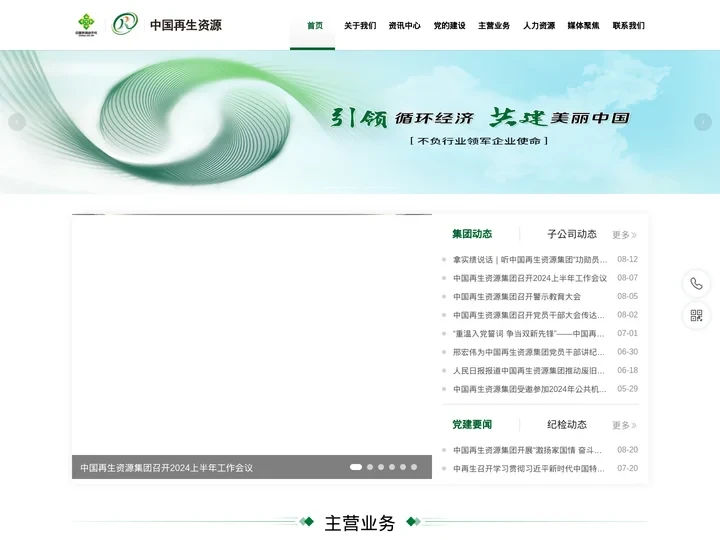This screenshot has width=720, height=540.
Task: Open news 受邀参加2024年公共机
Action: [x=529, y=389]
